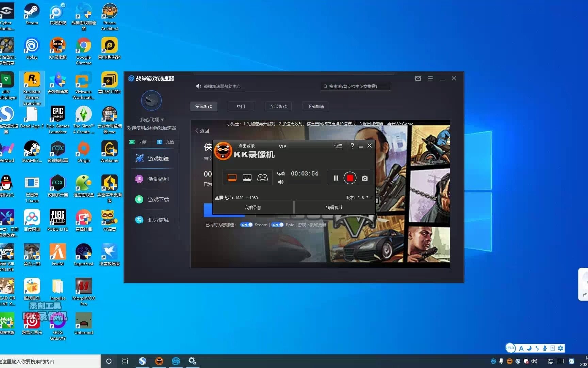Image resolution: width=588 pixels, height=368 pixels.
Task: Click 标清 quality label in KK录像机
Action: pos(281,173)
